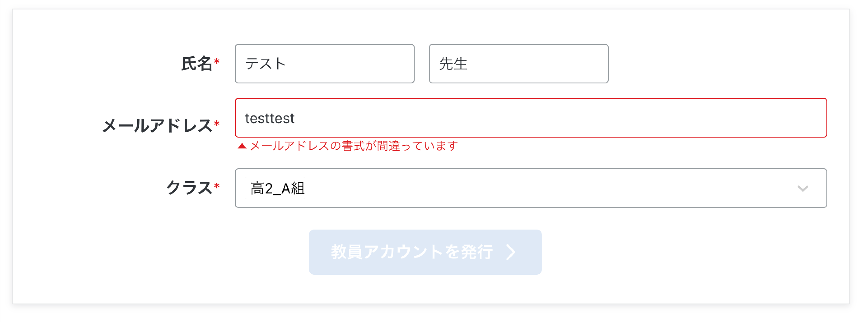
Task: Click empty card area right of 先生 field
Action: pos(724,64)
